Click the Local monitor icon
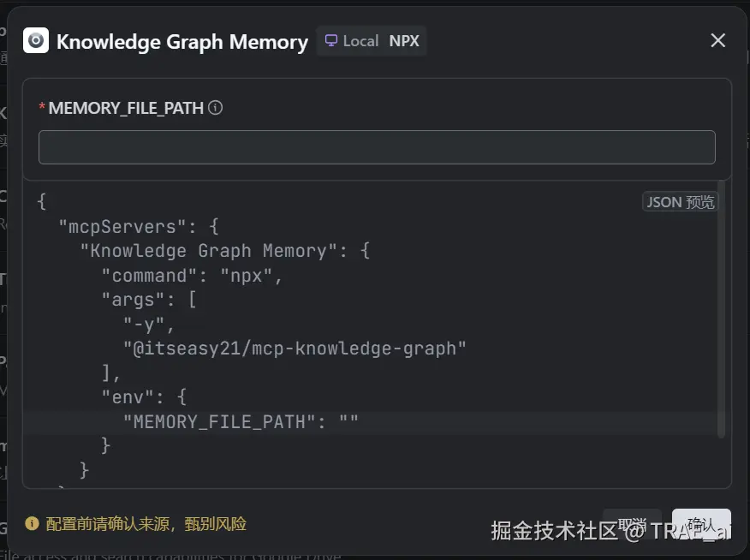 pyautogui.click(x=331, y=40)
